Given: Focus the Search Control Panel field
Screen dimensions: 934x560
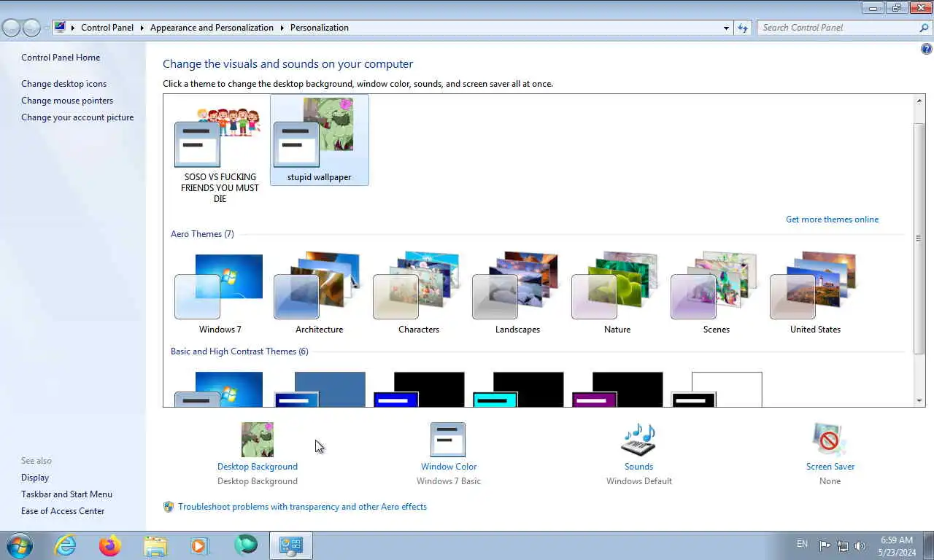Looking at the screenshot, I should [x=838, y=28].
